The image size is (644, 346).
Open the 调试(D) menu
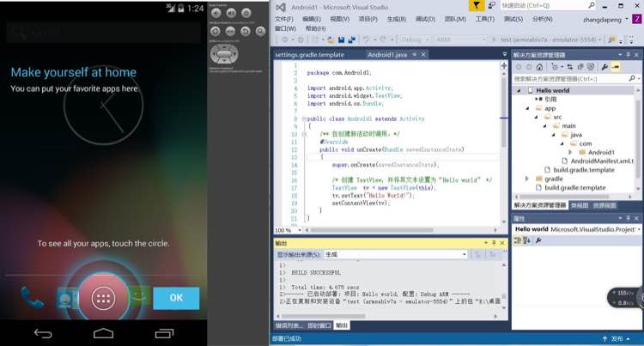[425, 19]
